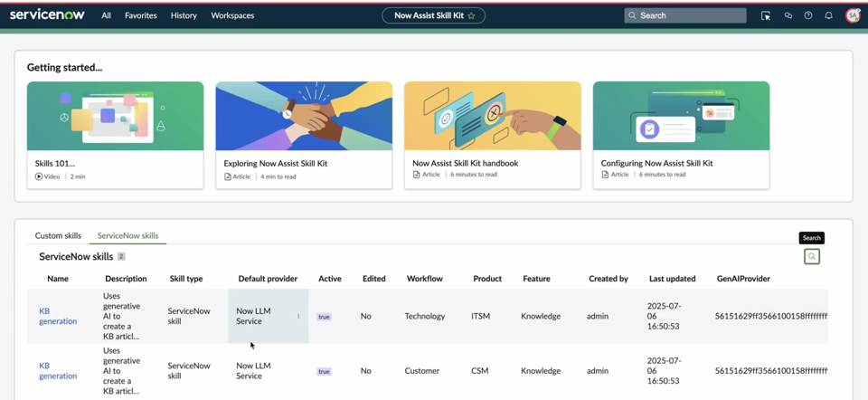Open Configuring Now Assist Skill Kit card image
The width and height of the screenshot is (868, 400).
[682, 116]
